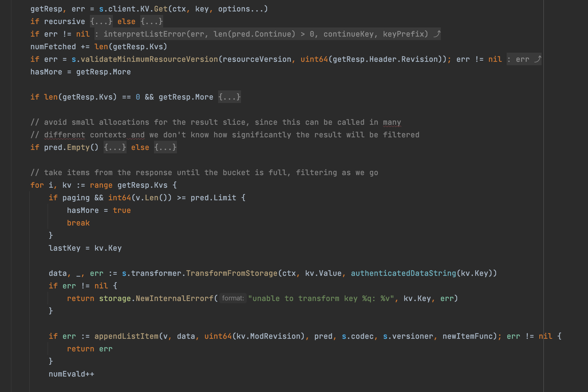Click the validateMinimumResourceVersion method call
The height and width of the screenshot is (392, 588).
tap(149, 59)
